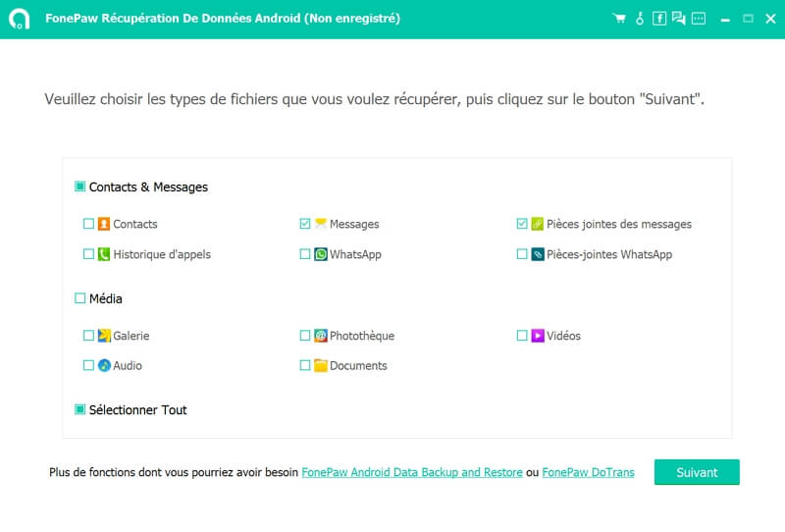Close the FonePaw window
The width and height of the screenshot is (785, 532).
coord(770,19)
